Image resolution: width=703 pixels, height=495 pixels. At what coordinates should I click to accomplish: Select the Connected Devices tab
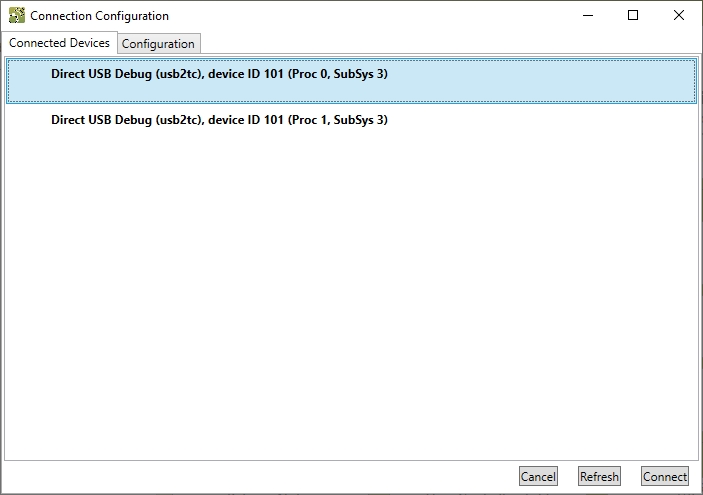tap(59, 43)
